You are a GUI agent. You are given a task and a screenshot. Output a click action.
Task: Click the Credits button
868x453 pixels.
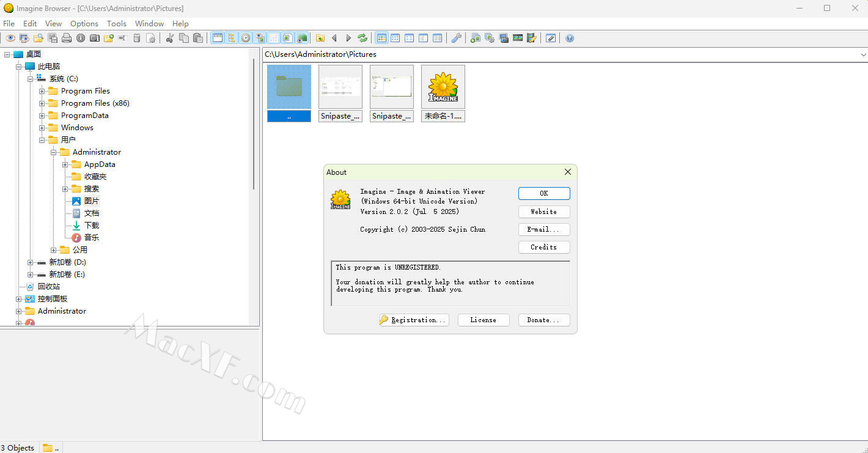point(544,247)
